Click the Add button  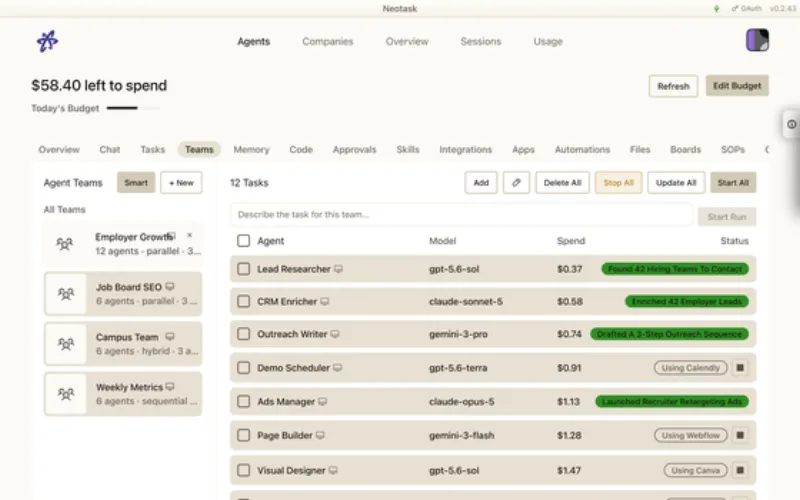point(481,183)
